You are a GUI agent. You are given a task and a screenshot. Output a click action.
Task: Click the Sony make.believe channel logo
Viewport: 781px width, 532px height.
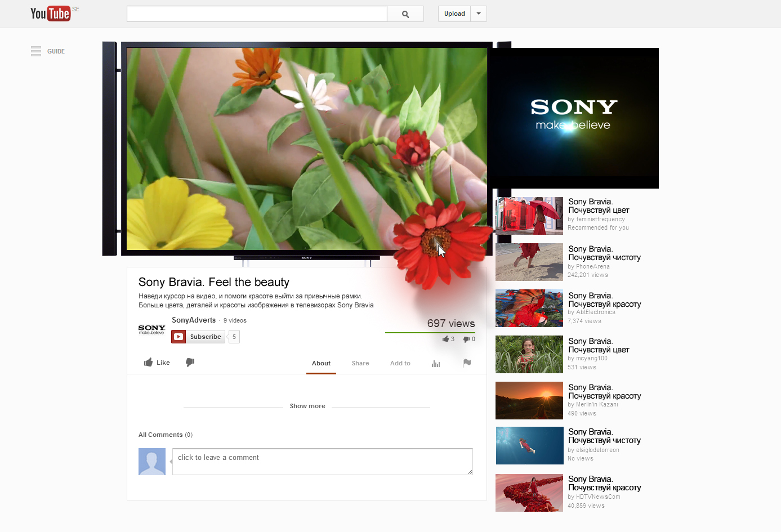(152, 329)
